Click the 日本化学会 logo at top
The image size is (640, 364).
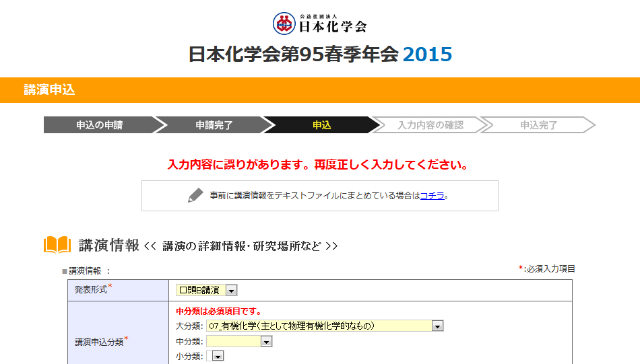[x=320, y=24]
